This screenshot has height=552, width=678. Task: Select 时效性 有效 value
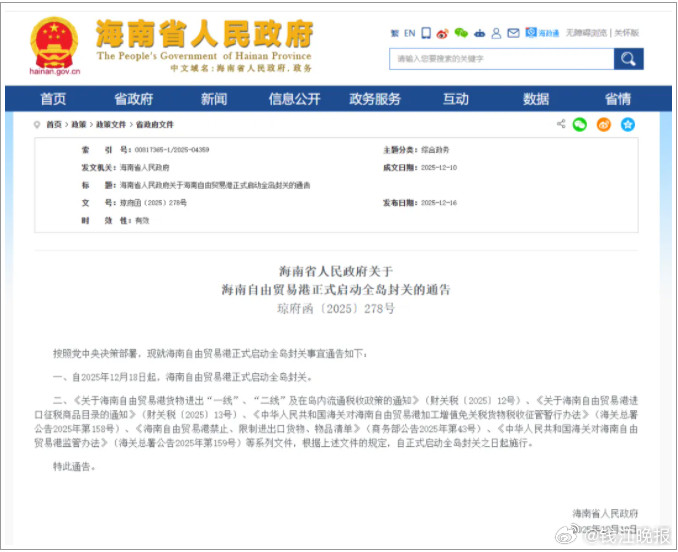pos(142,220)
